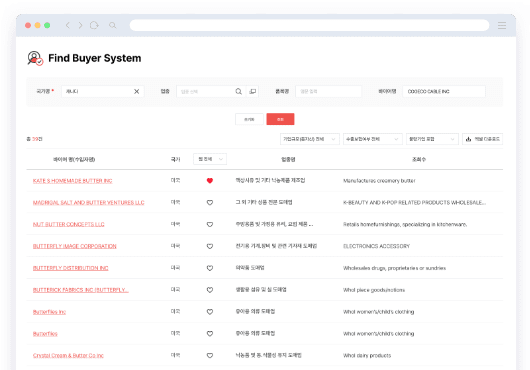Open the company size dropdown

pyautogui.click(x=310, y=139)
